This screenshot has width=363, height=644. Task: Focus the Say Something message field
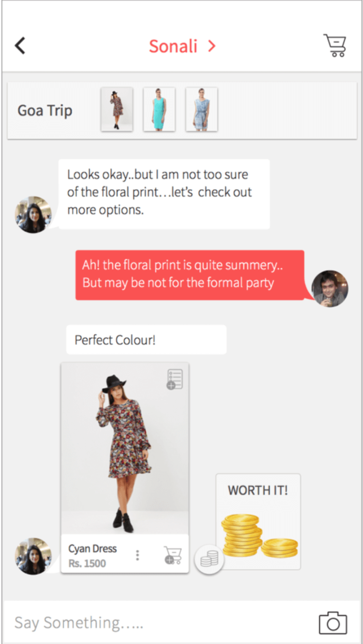tap(160, 623)
